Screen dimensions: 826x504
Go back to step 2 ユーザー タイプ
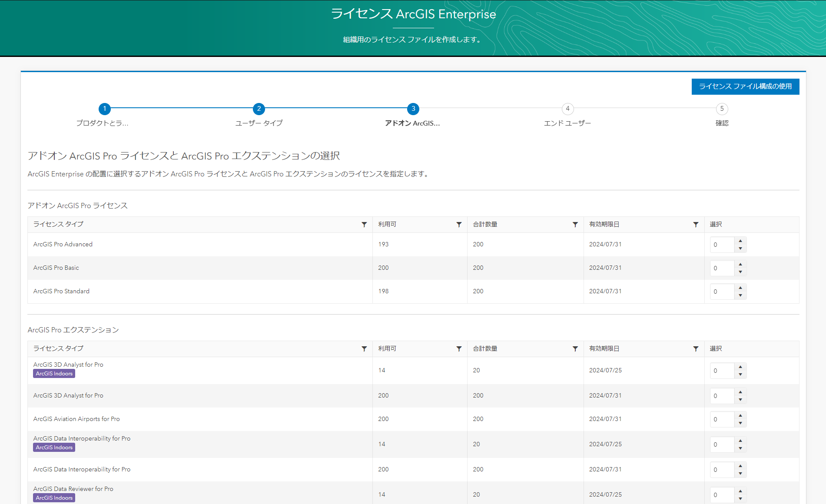point(259,109)
